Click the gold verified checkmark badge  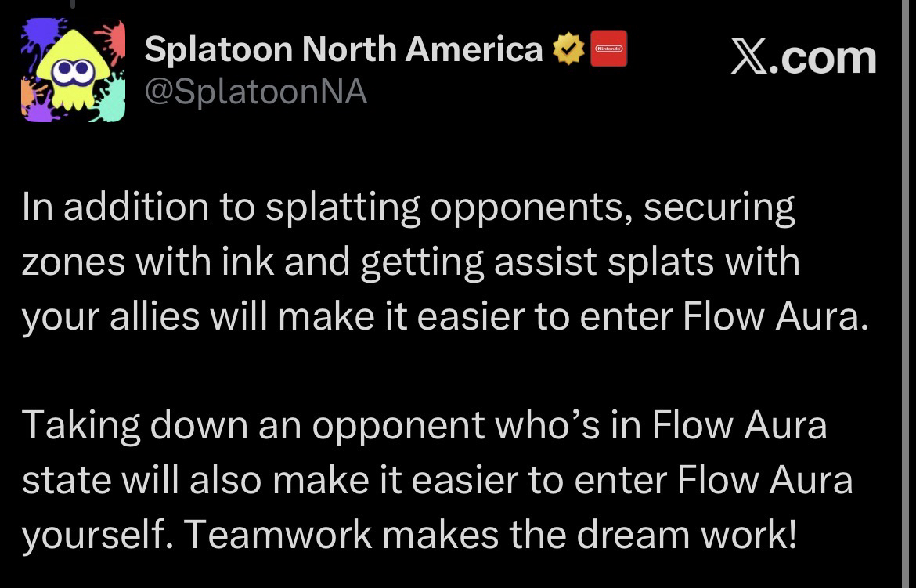(568, 51)
